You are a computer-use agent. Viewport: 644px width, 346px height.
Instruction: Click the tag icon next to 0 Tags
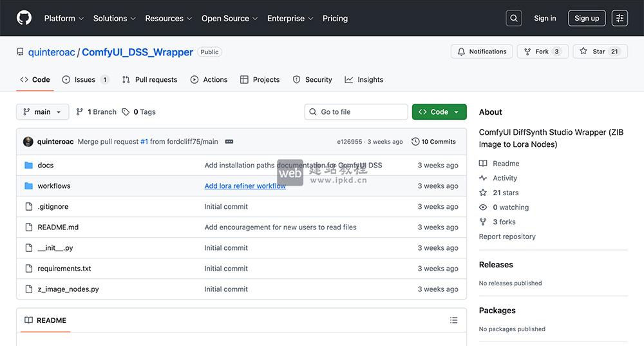126,111
